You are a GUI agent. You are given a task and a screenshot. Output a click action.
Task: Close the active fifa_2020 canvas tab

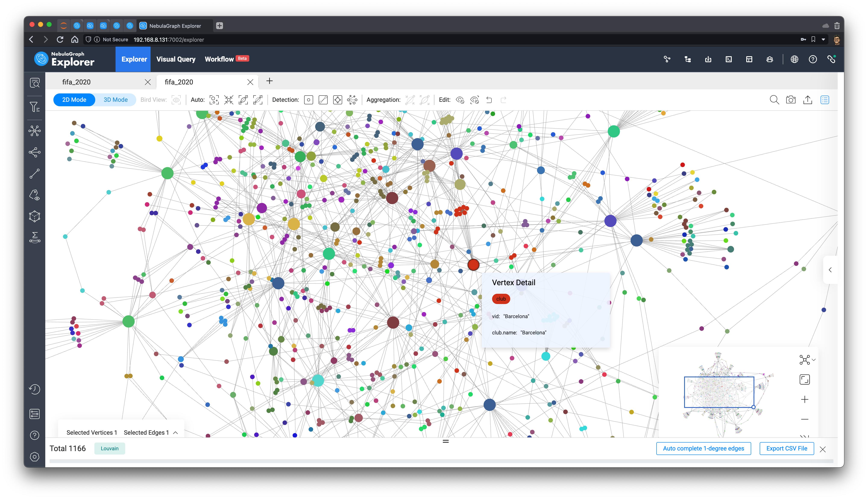pyautogui.click(x=251, y=82)
